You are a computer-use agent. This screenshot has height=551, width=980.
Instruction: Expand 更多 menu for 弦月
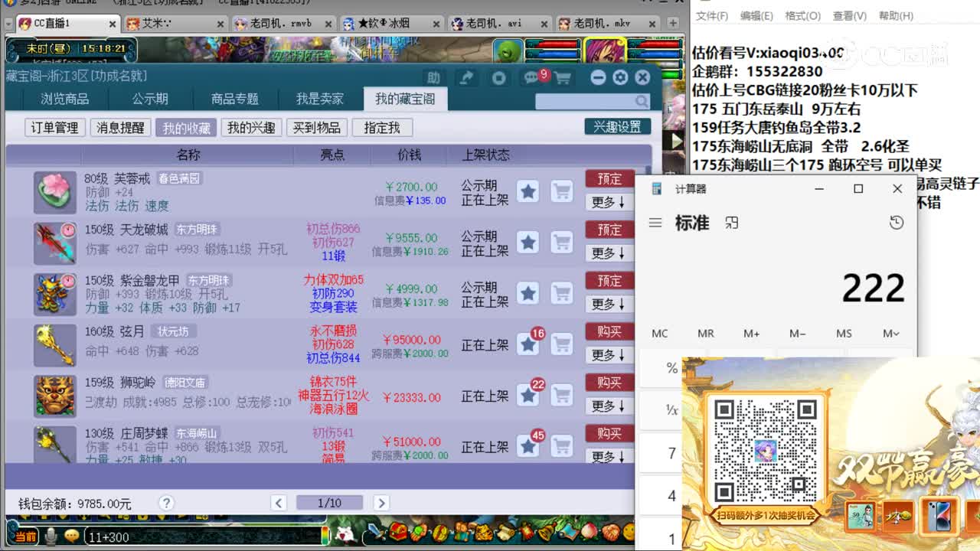609,355
